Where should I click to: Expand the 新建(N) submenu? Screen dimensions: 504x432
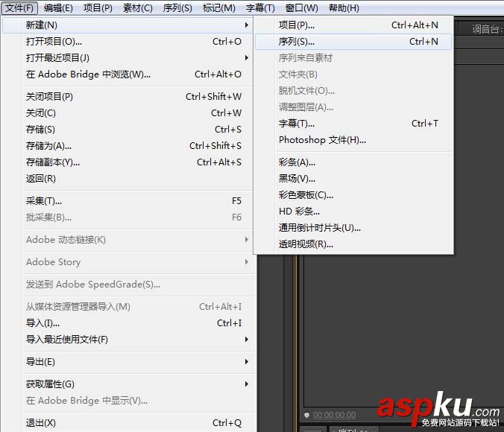(128, 25)
